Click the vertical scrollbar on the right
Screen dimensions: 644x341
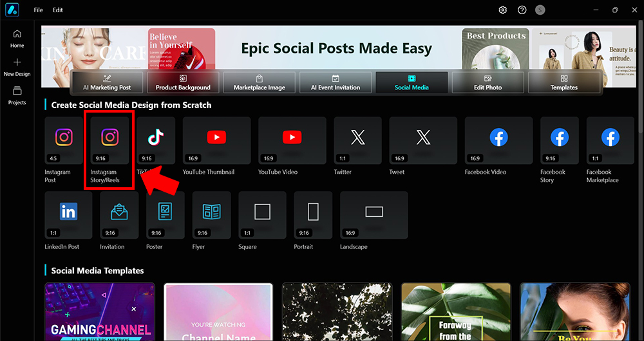click(641, 77)
